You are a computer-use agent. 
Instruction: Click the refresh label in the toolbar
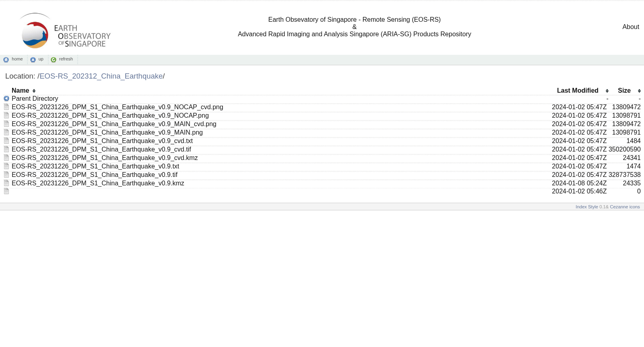click(66, 59)
